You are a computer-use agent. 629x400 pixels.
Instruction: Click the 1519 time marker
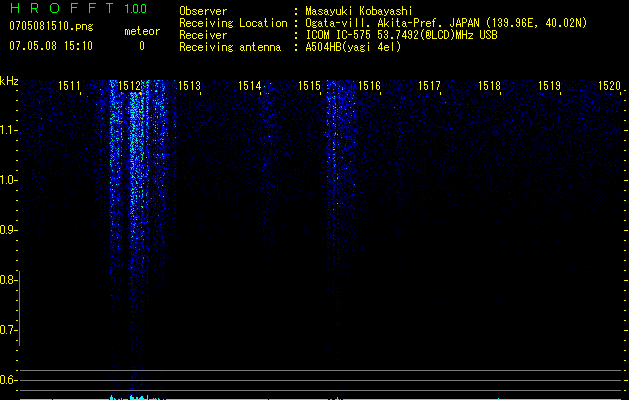tap(550, 86)
